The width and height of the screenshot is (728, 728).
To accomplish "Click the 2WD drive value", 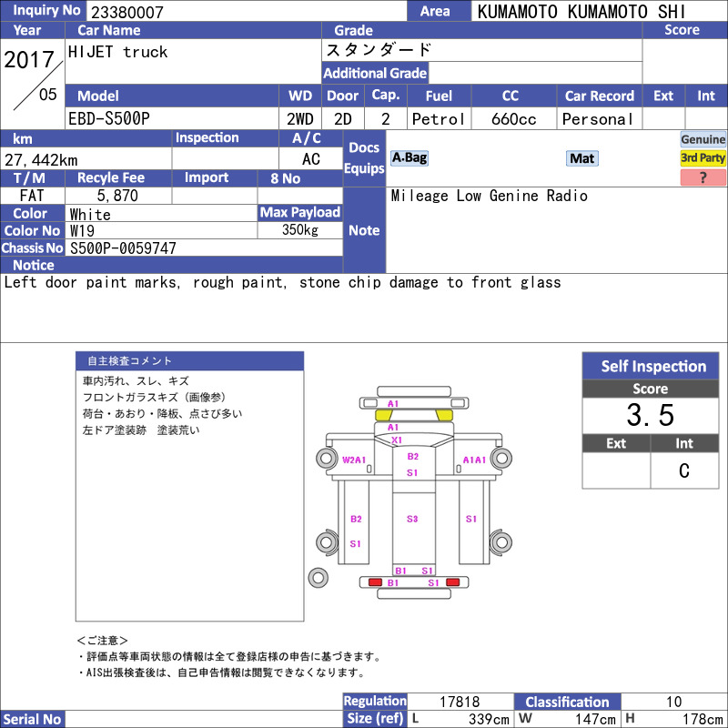I will [x=300, y=119].
